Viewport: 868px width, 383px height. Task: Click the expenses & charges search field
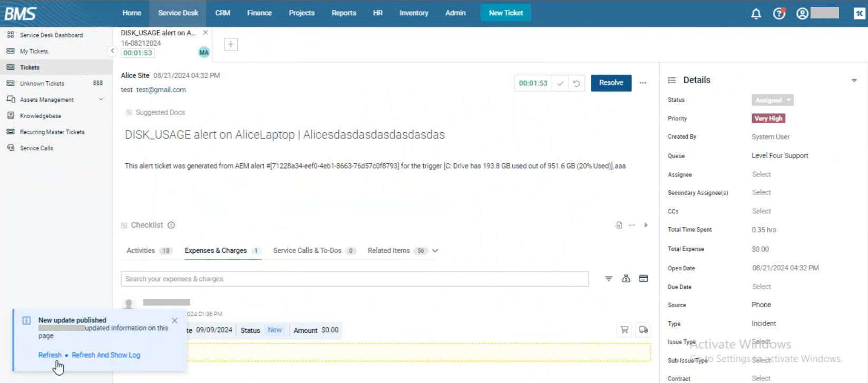[354, 279]
